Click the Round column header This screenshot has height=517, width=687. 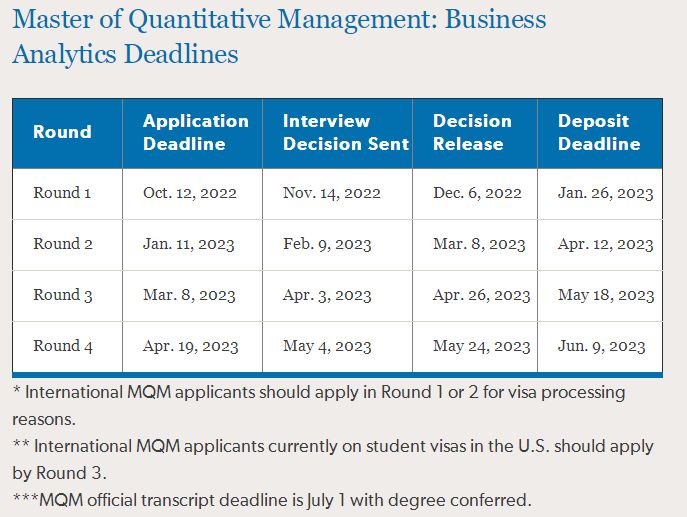[x=62, y=132]
